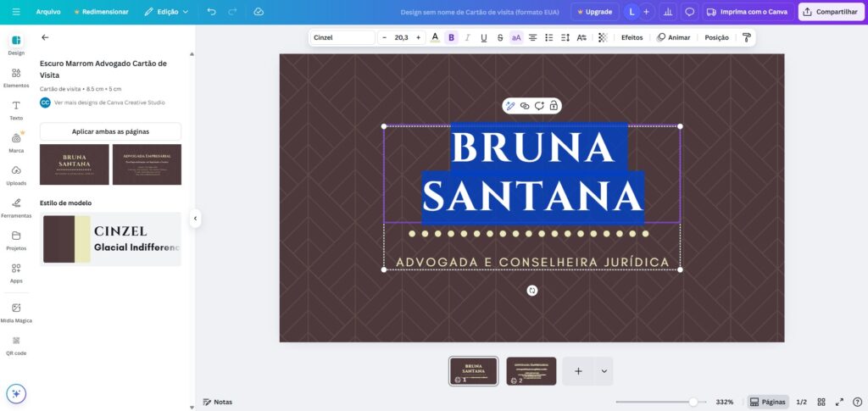Go back with the panel arrow
The height and width of the screenshot is (411, 868).
(46, 37)
